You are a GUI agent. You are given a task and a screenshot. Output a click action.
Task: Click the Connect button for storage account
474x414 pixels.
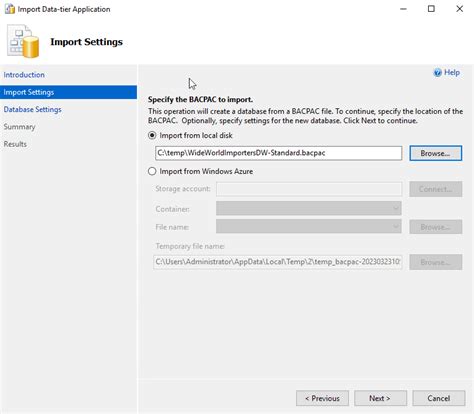(436, 189)
